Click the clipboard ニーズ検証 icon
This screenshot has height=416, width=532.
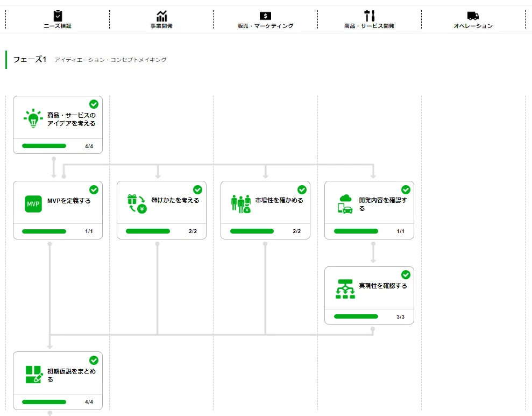pos(58,16)
